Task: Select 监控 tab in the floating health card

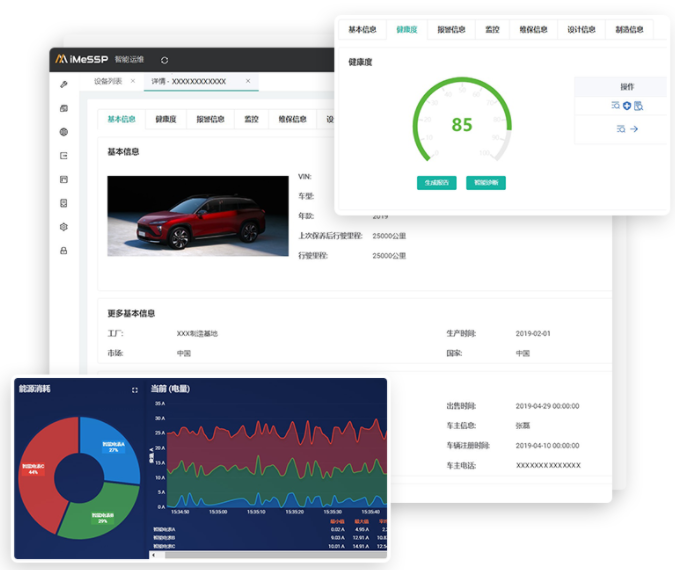Action: pyautogui.click(x=492, y=30)
